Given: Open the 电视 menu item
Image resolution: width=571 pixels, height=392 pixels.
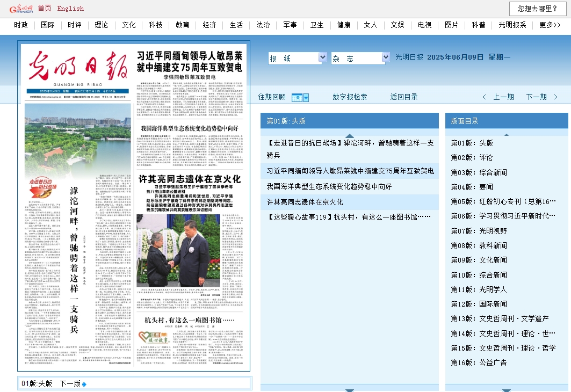Looking at the screenshot, I should coord(424,25).
